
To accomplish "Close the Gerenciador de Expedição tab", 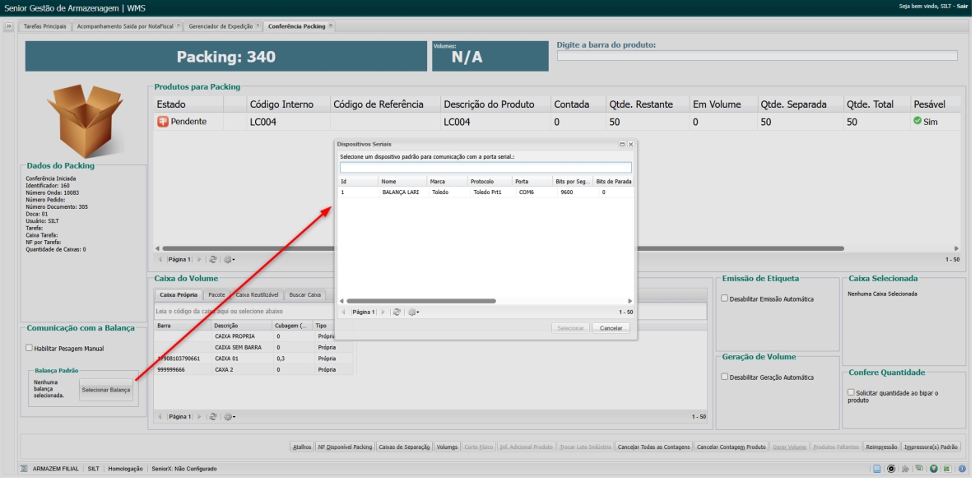I will pyautogui.click(x=258, y=25).
